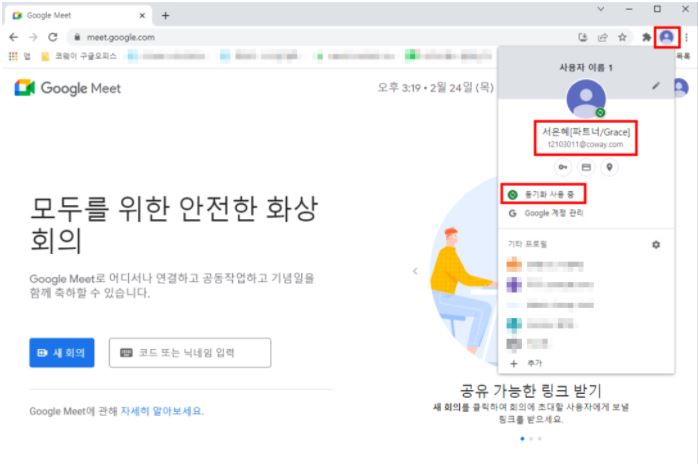This screenshot has height=464, width=698.
Task: Close the Google Meet tab
Action: click(142, 16)
